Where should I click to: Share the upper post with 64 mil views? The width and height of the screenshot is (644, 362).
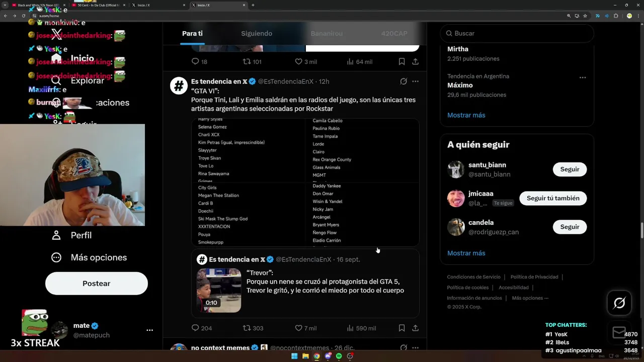[416, 61]
